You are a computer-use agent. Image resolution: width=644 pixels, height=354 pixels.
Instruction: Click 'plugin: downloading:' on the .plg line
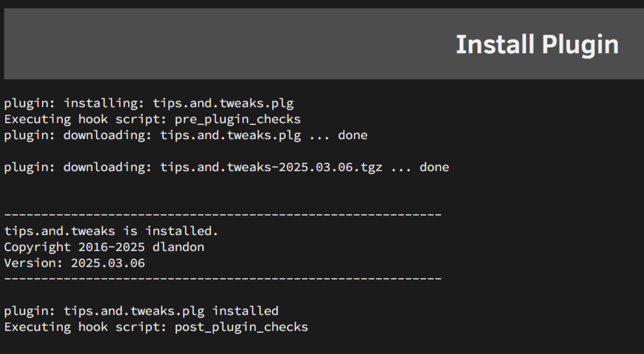tap(78, 136)
